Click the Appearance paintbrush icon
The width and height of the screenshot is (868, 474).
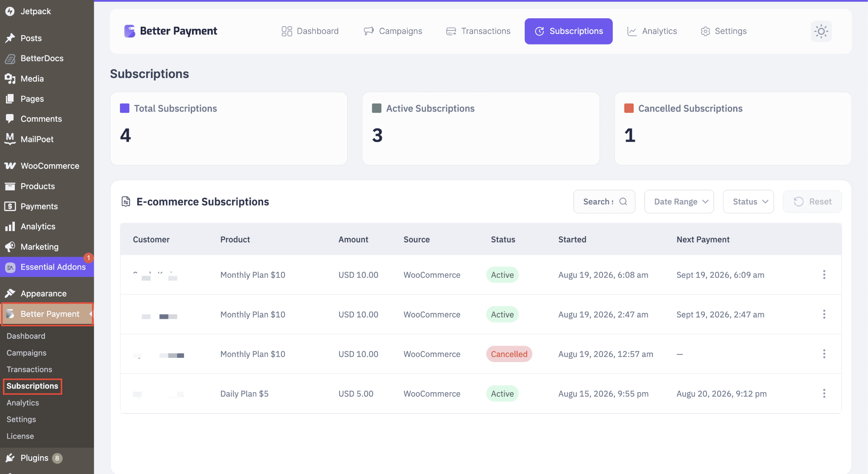click(x=10, y=293)
